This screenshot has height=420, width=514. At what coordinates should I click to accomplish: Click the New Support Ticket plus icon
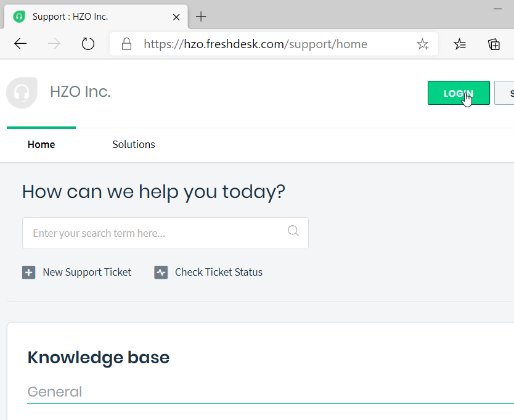[x=29, y=273]
